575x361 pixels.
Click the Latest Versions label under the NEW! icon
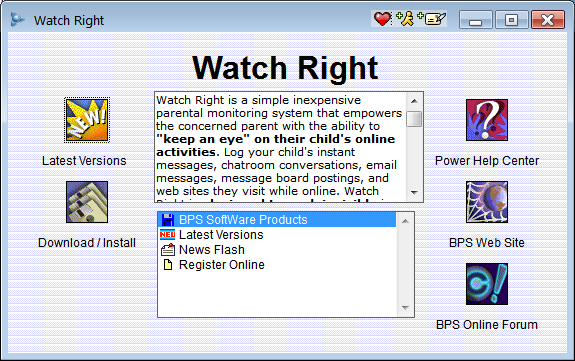[x=84, y=161]
